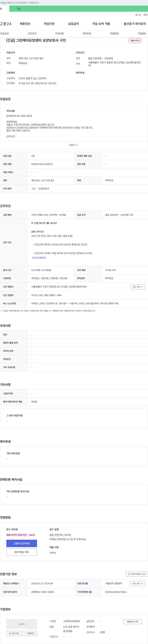Select the phone number 02-333-2510 text
Image resolution: width=148 pixels, height=644 pixels.
click(24, 116)
